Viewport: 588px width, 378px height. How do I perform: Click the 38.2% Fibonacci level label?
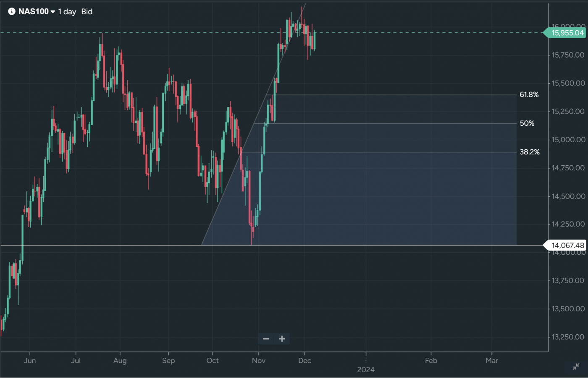point(529,152)
